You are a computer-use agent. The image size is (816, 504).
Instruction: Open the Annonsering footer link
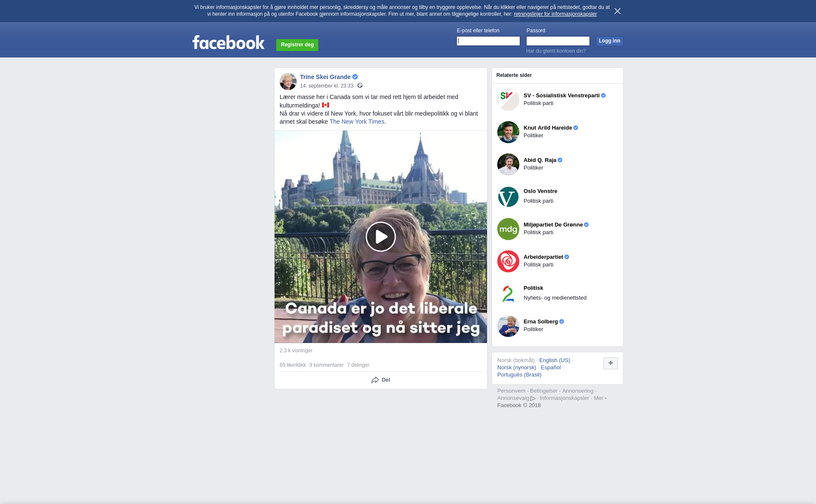coord(578,391)
